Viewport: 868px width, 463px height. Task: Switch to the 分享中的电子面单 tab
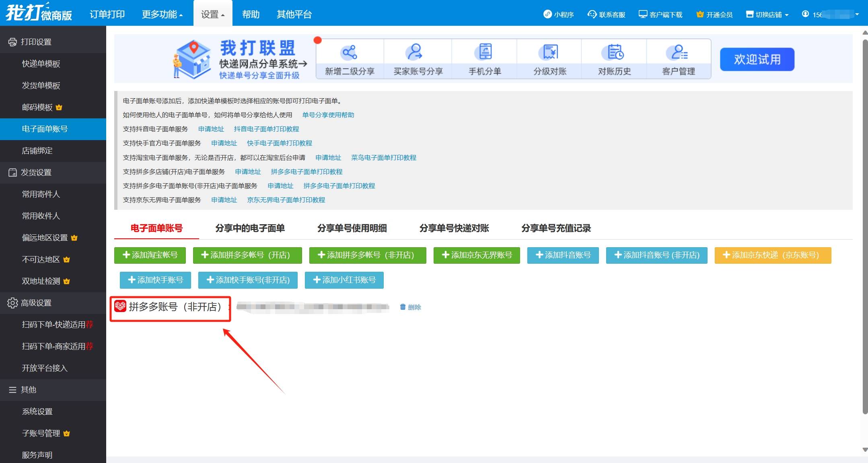pyautogui.click(x=250, y=228)
